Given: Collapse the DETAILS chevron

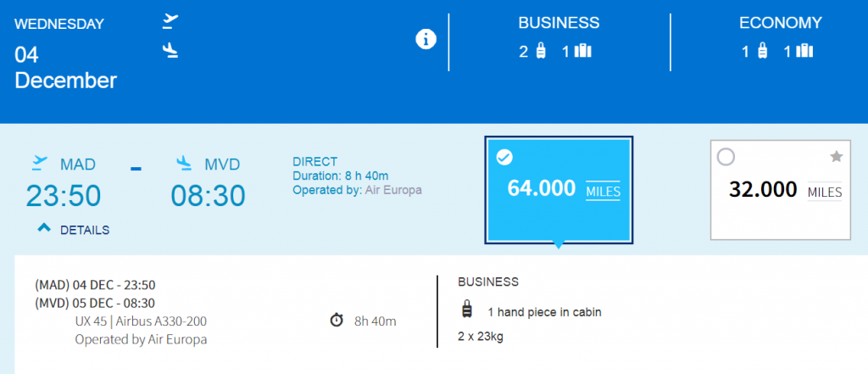Looking at the screenshot, I should [x=44, y=228].
